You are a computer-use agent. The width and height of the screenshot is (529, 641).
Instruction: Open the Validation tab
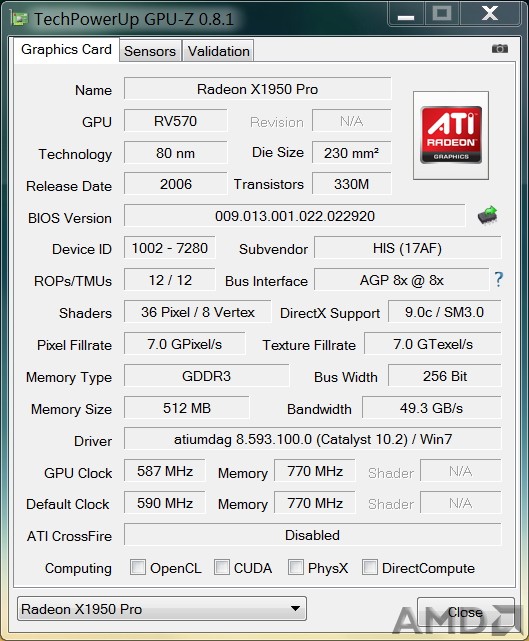point(219,51)
